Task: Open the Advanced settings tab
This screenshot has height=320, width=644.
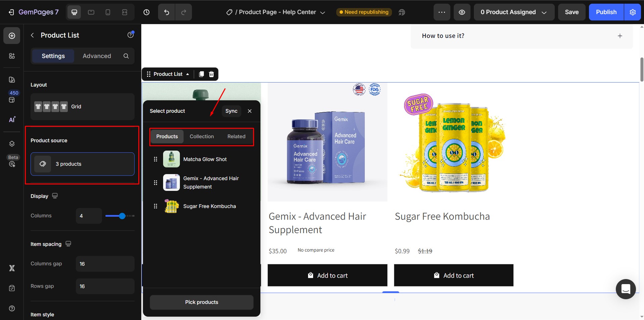Action: click(97, 56)
